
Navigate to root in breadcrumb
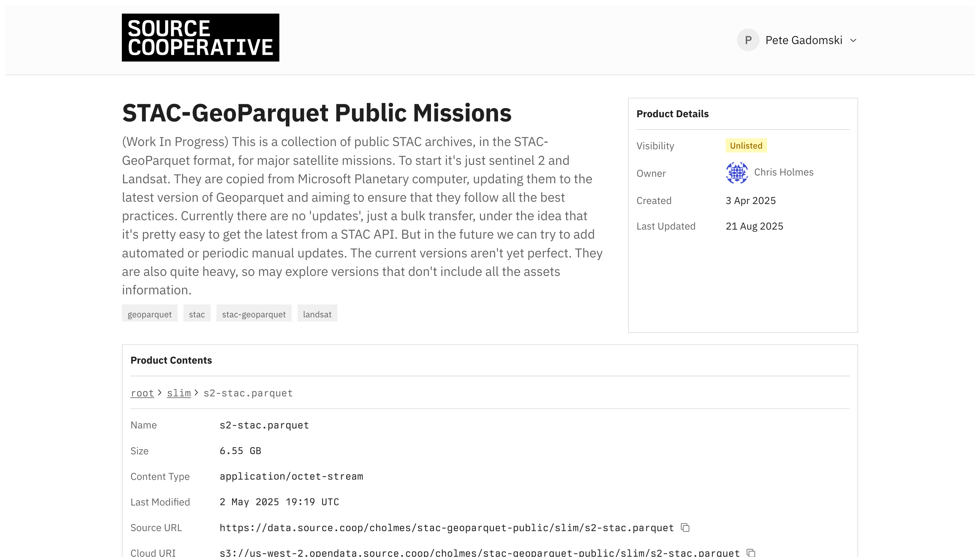(142, 393)
